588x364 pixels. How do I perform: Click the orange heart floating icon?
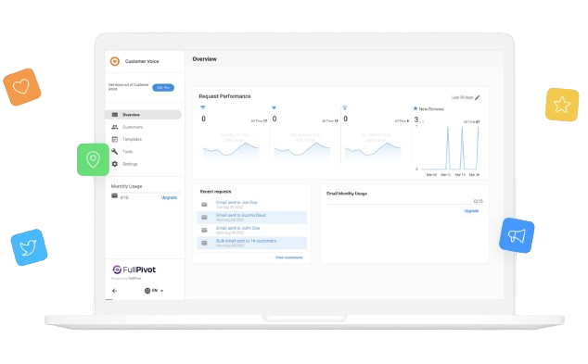[21, 87]
